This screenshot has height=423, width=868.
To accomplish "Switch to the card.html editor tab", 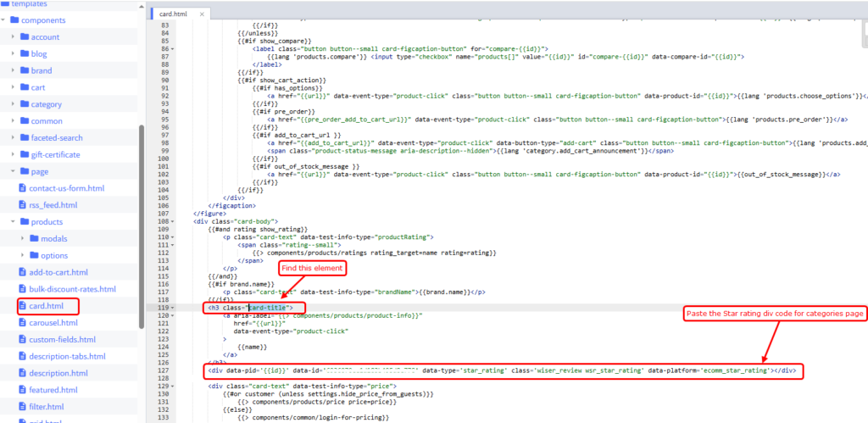I will coord(173,13).
